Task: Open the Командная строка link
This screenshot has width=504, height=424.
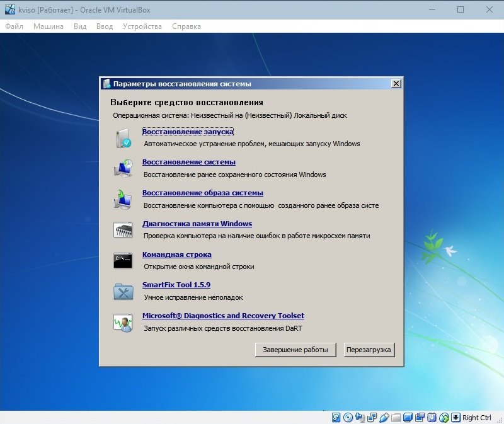Action: click(x=177, y=255)
